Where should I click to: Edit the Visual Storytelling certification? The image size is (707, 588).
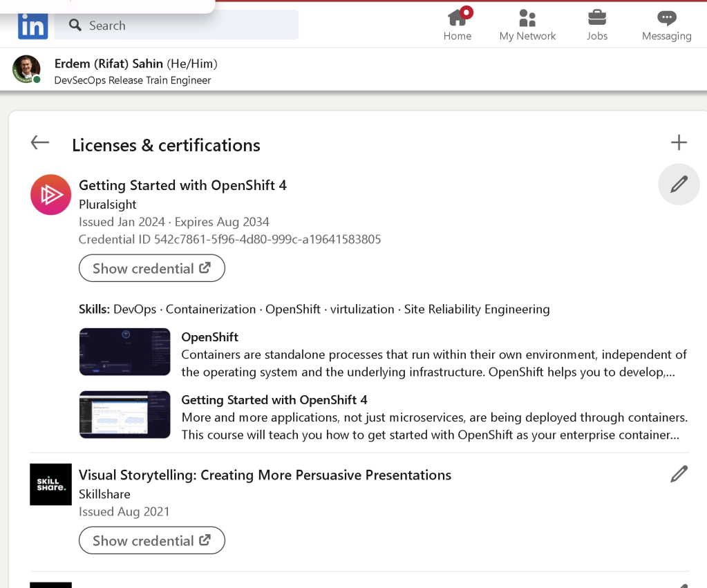click(x=679, y=474)
